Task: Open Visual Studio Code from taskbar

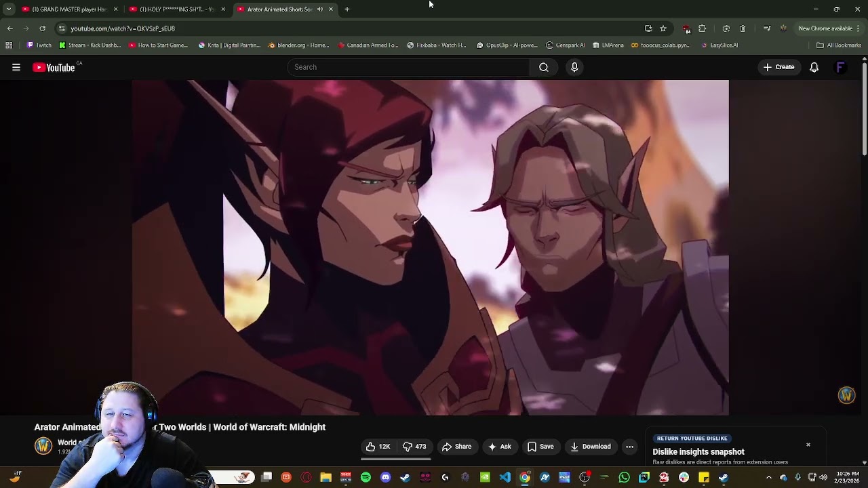Action: pyautogui.click(x=505, y=478)
